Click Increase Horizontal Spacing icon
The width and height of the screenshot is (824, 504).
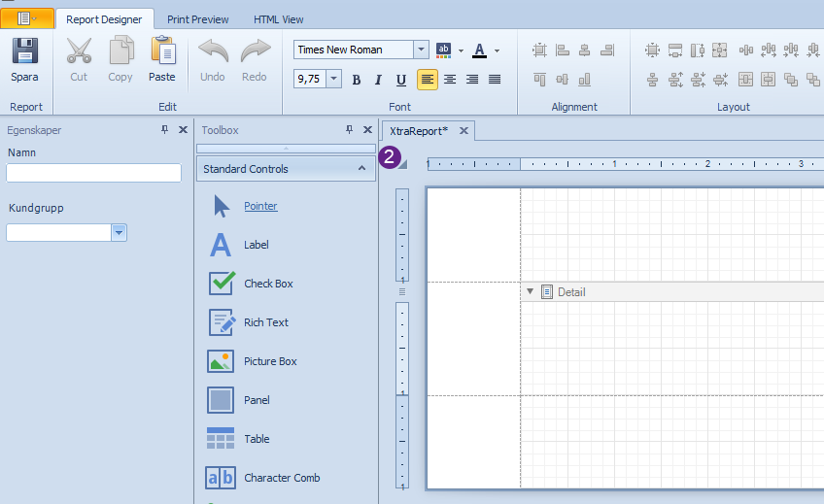pyautogui.click(x=769, y=50)
